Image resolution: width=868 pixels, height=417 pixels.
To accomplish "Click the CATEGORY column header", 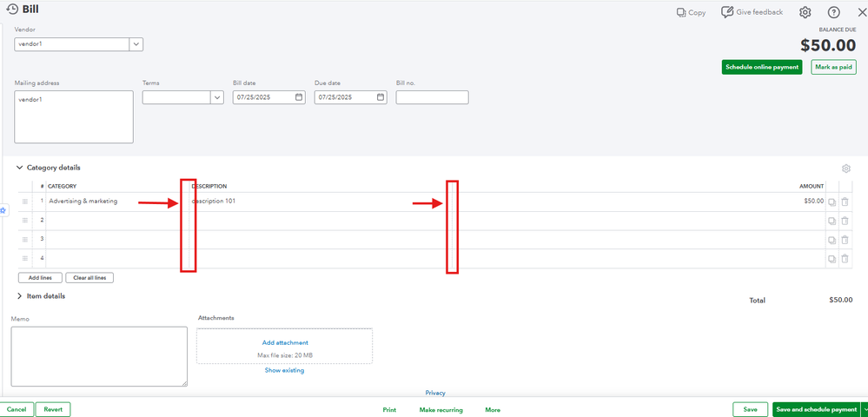I will (x=62, y=186).
